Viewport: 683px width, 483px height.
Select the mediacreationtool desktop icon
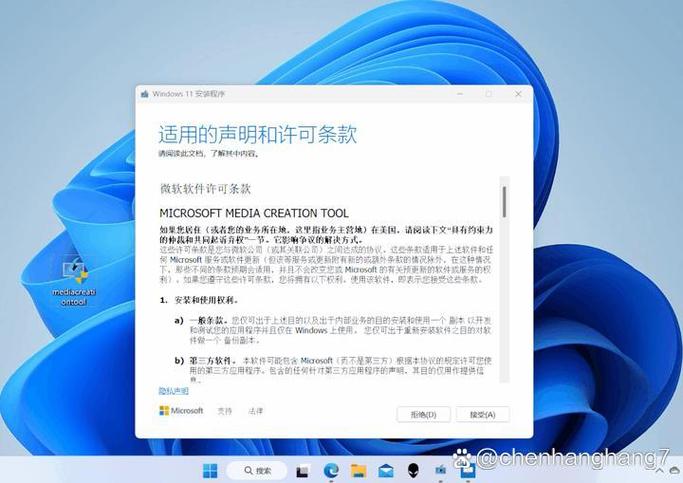point(74,281)
